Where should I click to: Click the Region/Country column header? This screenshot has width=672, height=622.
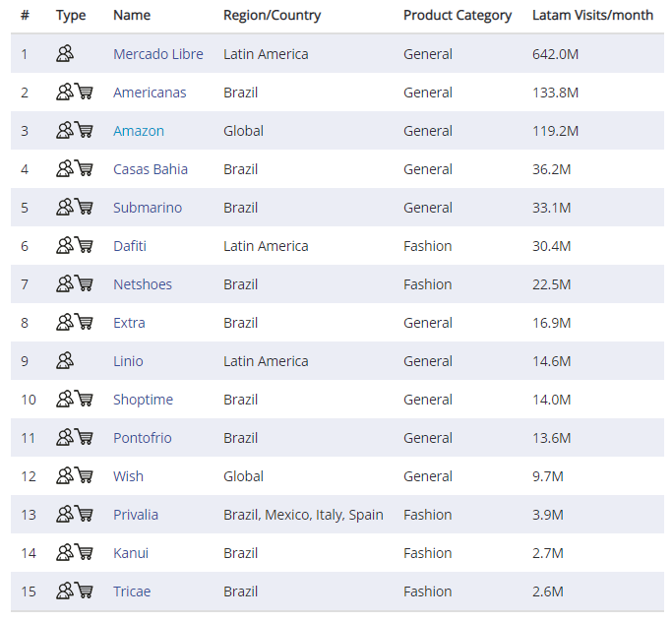tap(272, 16)
